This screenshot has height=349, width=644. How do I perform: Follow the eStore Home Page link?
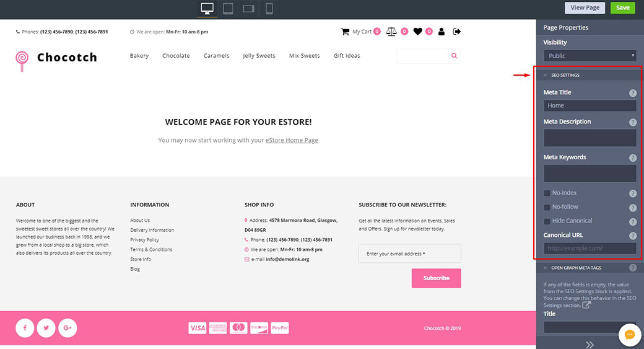(x=292, y=140)
